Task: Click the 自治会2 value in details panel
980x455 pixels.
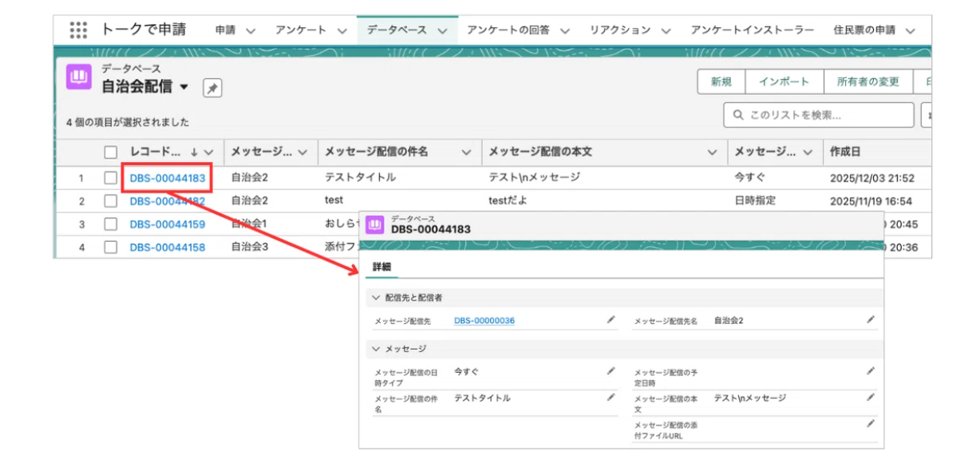Action: (x=729, y=320)
